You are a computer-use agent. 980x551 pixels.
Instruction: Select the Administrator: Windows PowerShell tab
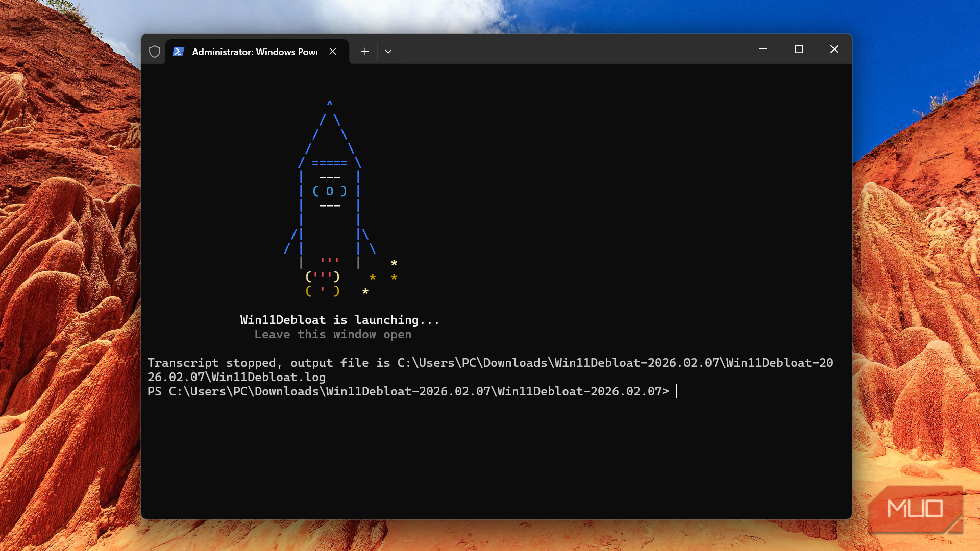click(257, 52)
